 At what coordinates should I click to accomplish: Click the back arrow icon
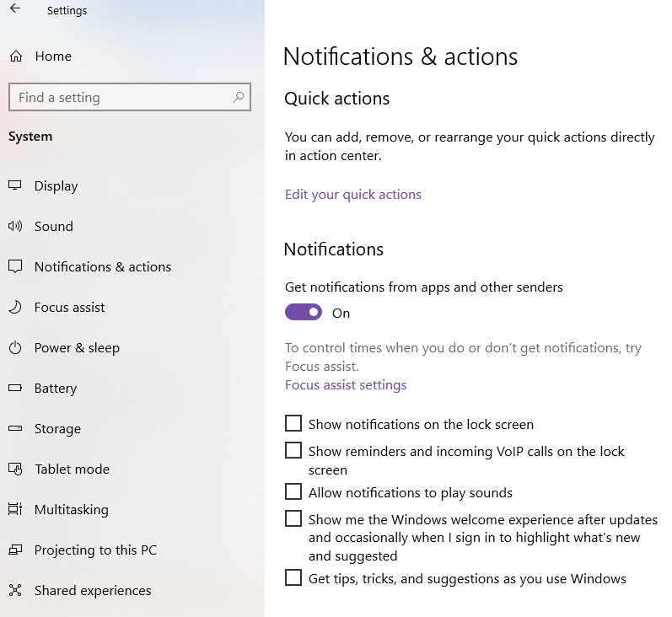(x=15, y=8)
